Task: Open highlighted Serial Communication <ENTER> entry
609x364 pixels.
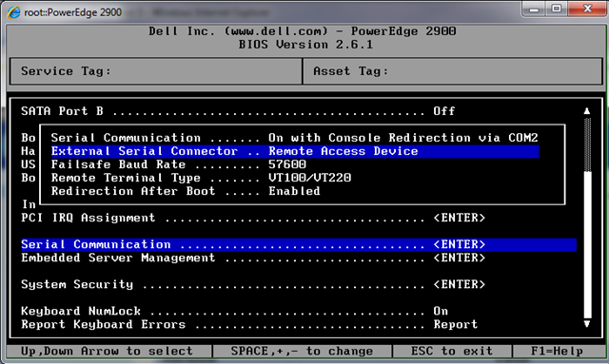Action: click(x=299, y=244)
